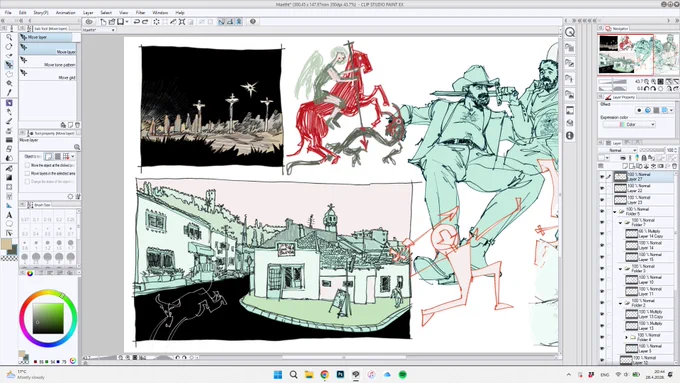Open the Filter menu

pos(141,13)
